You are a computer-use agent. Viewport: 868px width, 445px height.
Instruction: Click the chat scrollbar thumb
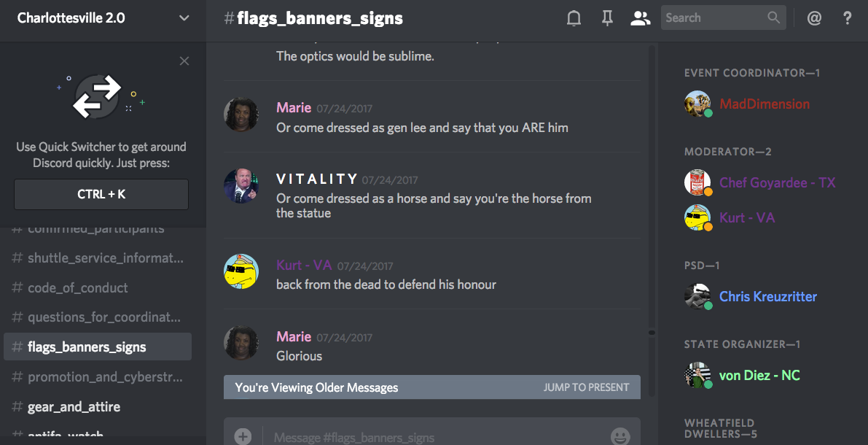click(x=652, y=333)
